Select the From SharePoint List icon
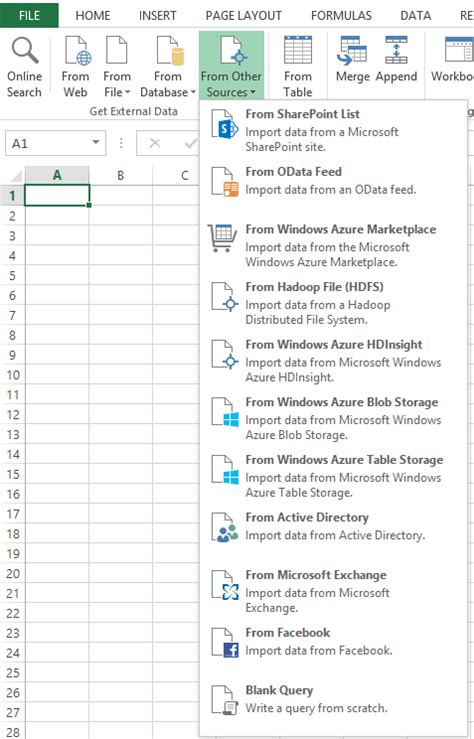 pos(224,123)
